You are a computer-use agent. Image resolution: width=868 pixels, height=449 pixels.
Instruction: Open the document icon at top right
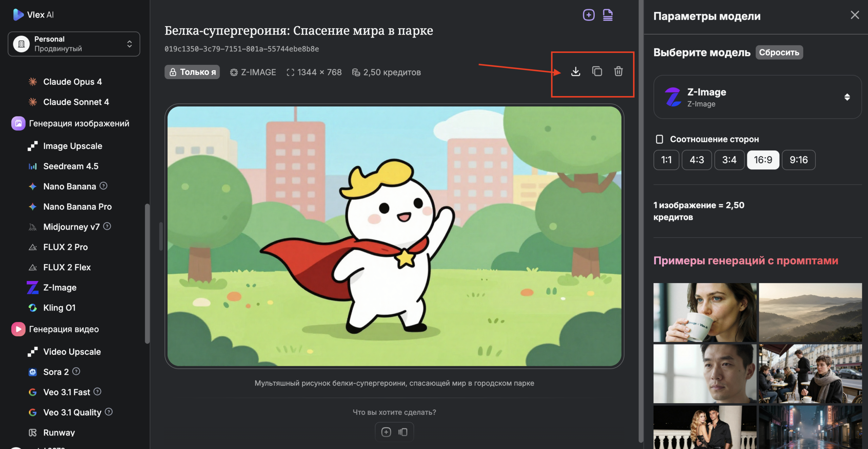click(x=608, y=15)
